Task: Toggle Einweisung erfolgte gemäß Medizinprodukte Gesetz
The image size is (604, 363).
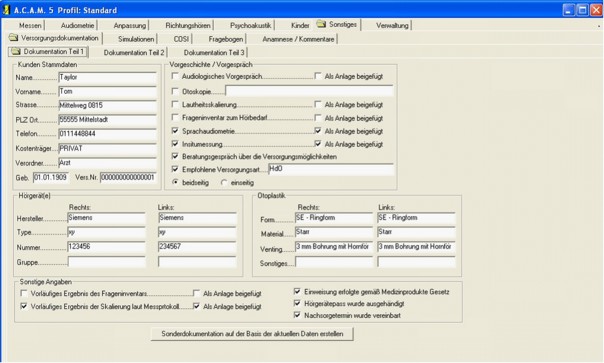Action: coord(297,291)
